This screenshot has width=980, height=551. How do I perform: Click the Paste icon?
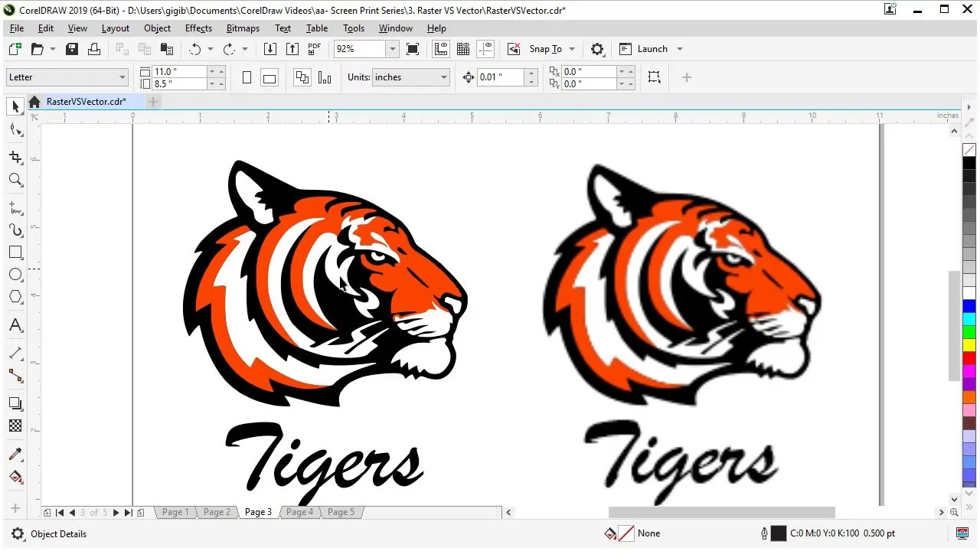coord(167,49)
